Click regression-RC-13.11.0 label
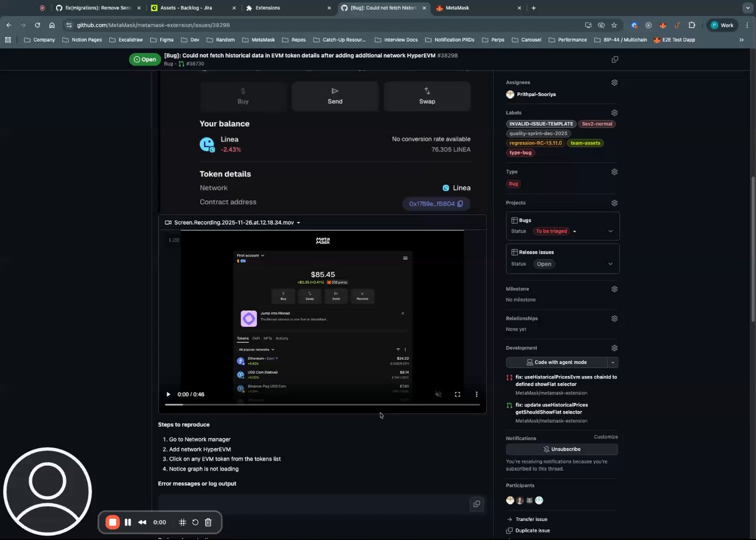The image size is (756, 540). (x=535, y=143)
